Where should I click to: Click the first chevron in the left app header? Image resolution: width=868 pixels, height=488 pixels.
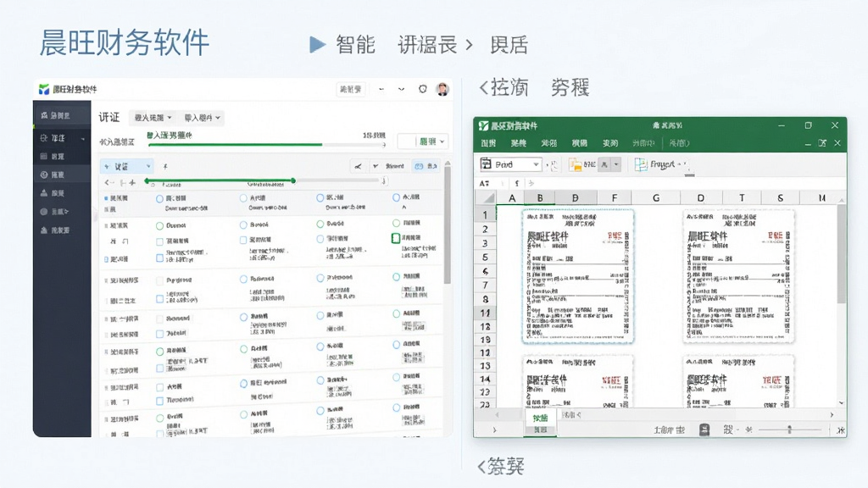381,89
